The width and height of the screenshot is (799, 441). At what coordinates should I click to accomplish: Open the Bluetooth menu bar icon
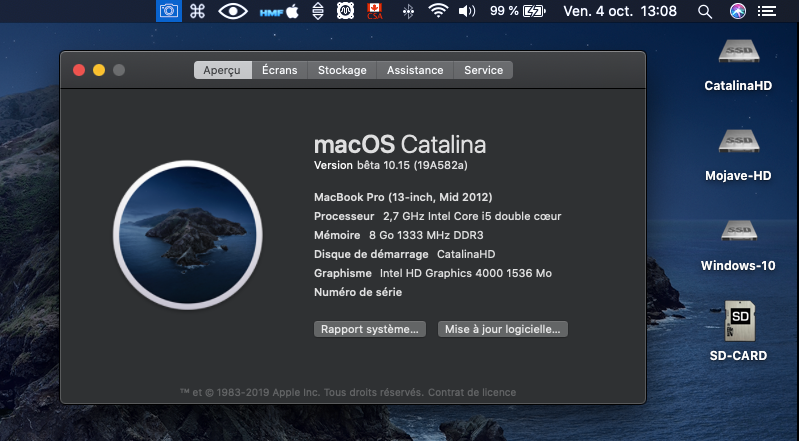408,11
